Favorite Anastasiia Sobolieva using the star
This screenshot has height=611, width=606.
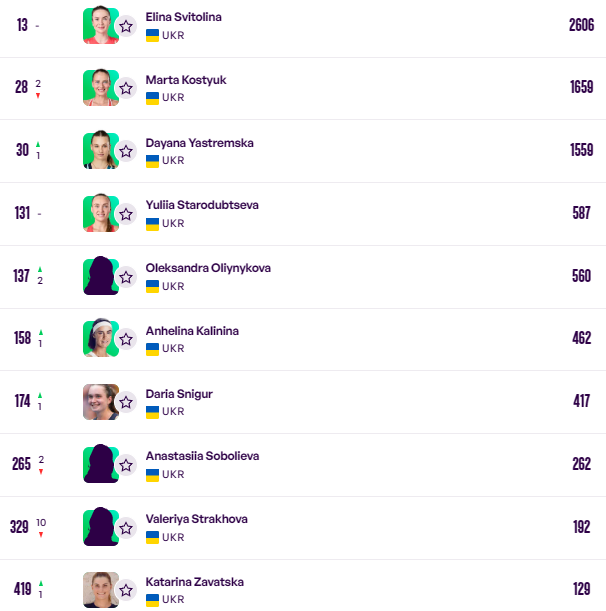[126, 465]
